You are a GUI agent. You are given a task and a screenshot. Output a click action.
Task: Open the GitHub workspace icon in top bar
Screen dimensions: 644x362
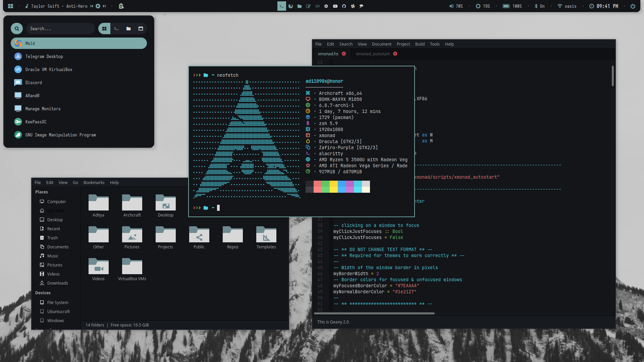pyautogui.click(x=344, y=6)
